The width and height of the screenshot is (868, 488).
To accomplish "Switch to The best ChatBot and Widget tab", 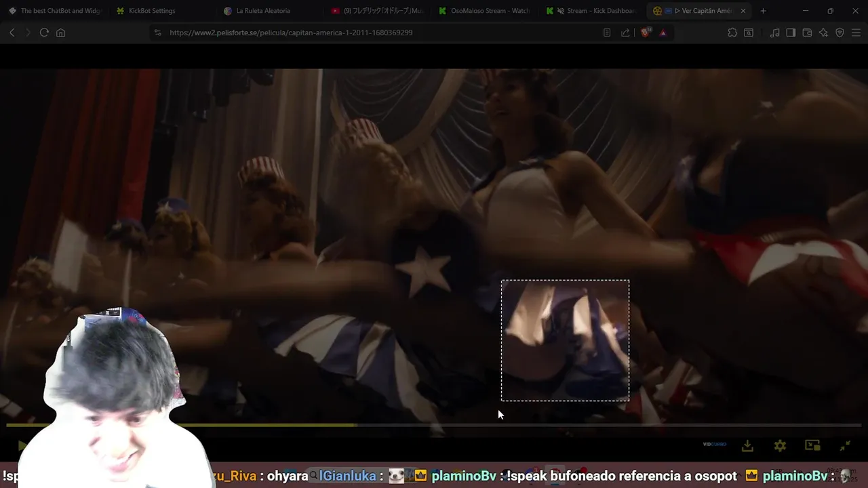I will pos(55,11).
